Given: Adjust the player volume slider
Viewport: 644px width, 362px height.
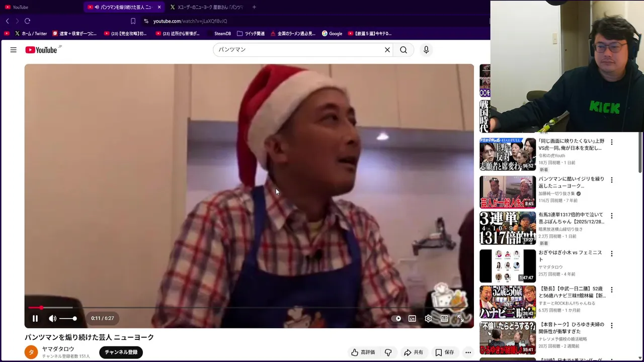Looking at the screenshot, I should coord(68,318).
